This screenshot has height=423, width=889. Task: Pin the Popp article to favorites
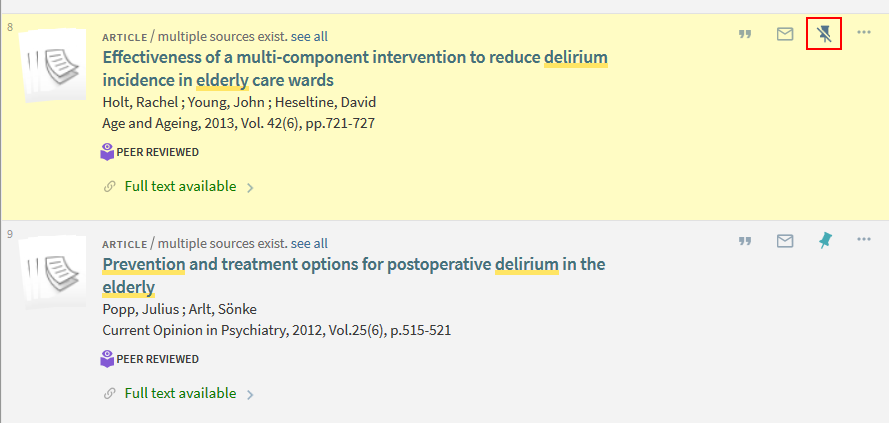(x=824, y=241)
